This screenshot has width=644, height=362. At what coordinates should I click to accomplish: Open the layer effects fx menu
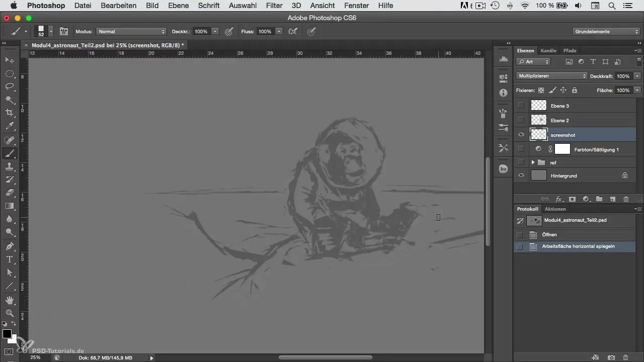click(558, 199)
